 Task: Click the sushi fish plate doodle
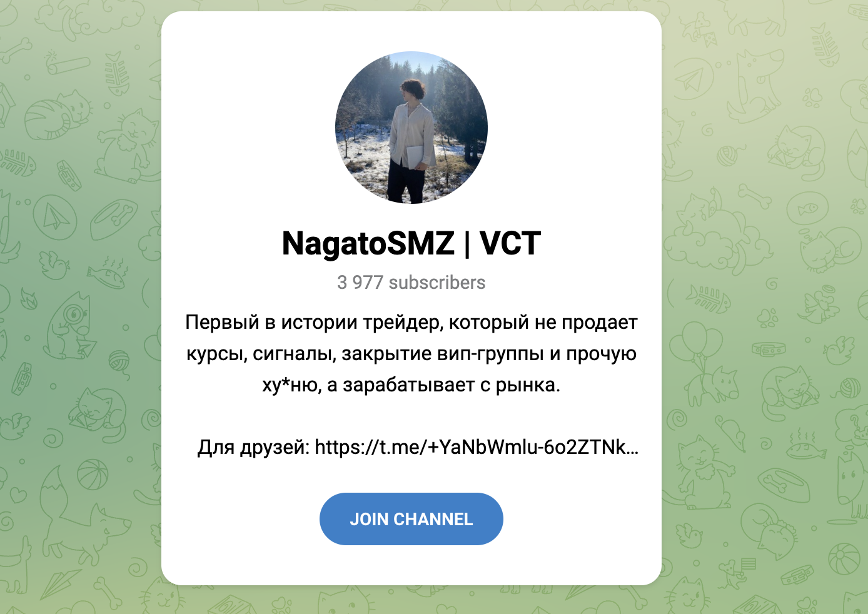108,273
